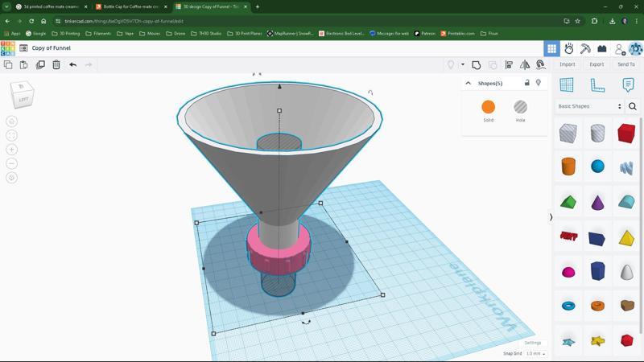Select the Ruler tool
The width and height of the screenshot is (644, 362).
click(x=597, y=84)
